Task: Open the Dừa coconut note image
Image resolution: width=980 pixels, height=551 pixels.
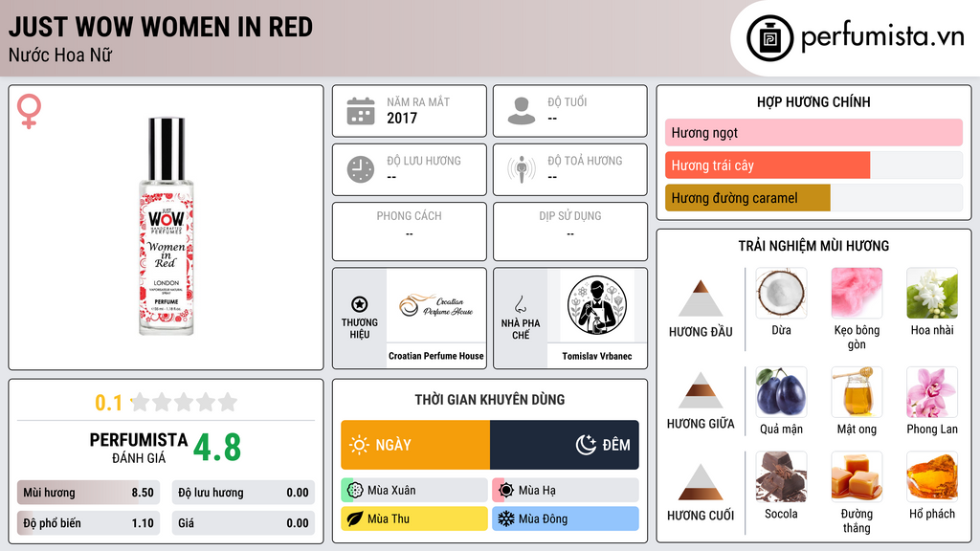Action: (781, 293)
